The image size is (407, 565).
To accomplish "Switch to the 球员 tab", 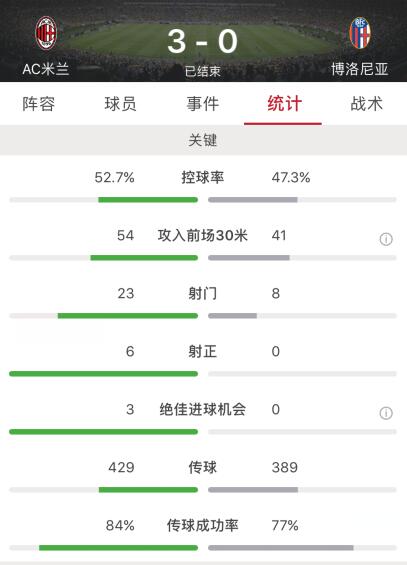I will point(121,104).
